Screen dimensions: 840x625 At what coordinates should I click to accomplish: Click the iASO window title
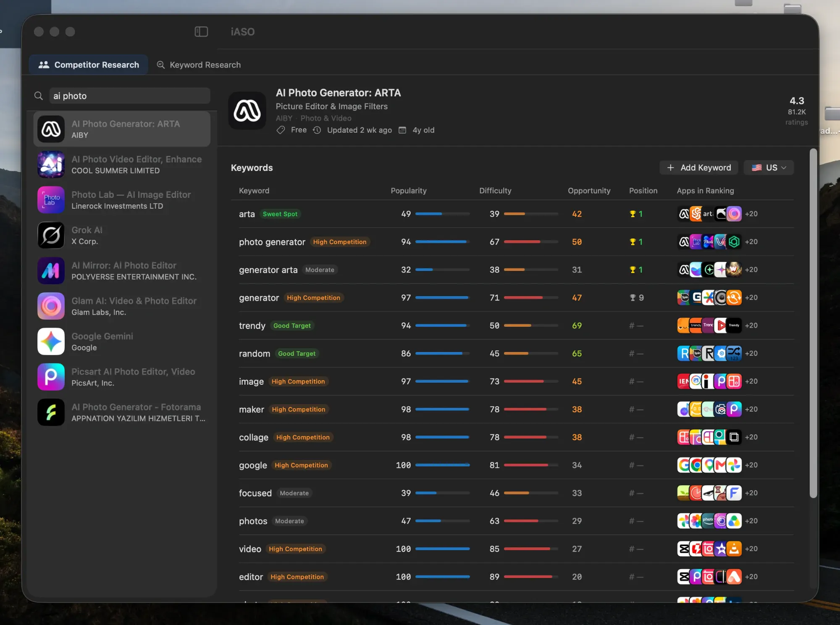[x=243, y=32]
